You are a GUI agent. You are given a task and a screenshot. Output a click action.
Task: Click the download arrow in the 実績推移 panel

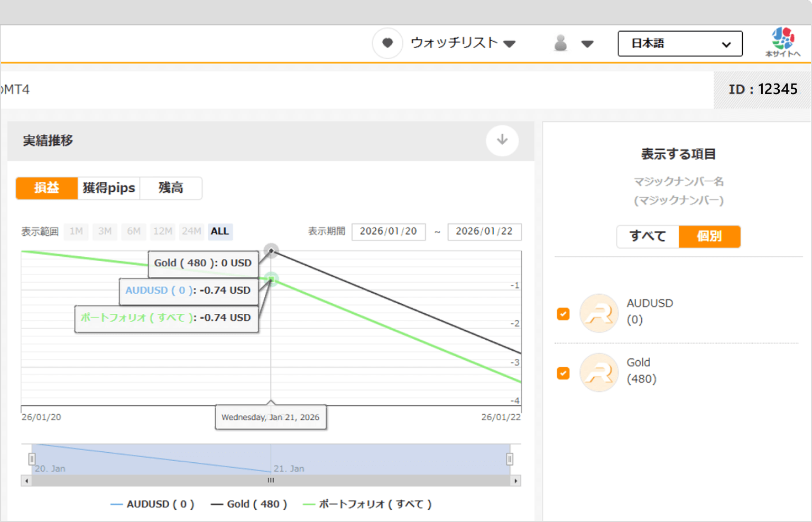pyautogui.click(x=502, y=141)
